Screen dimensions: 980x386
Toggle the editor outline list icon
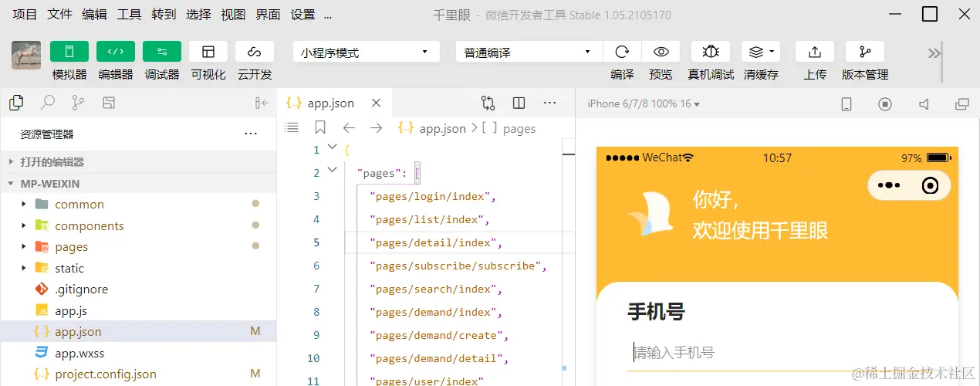291,127
